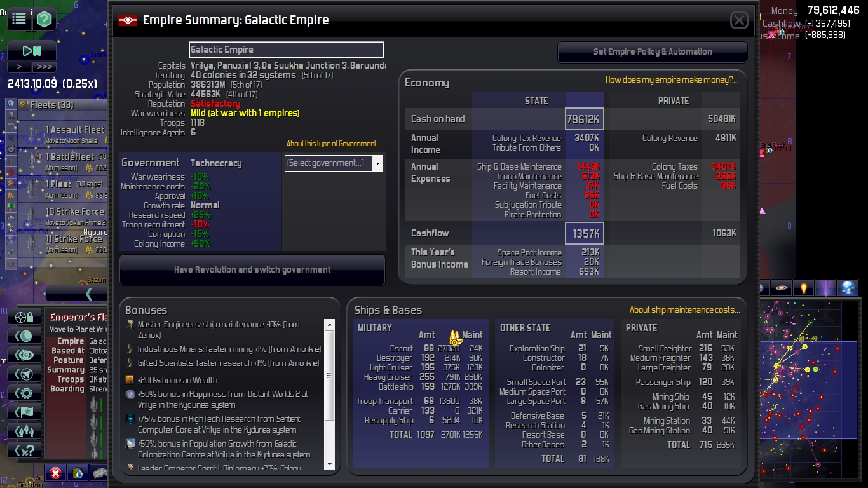This screenshot has width=868, height=488.
Task: Click the leaf icon in the bottom bar
Action: 99,473
